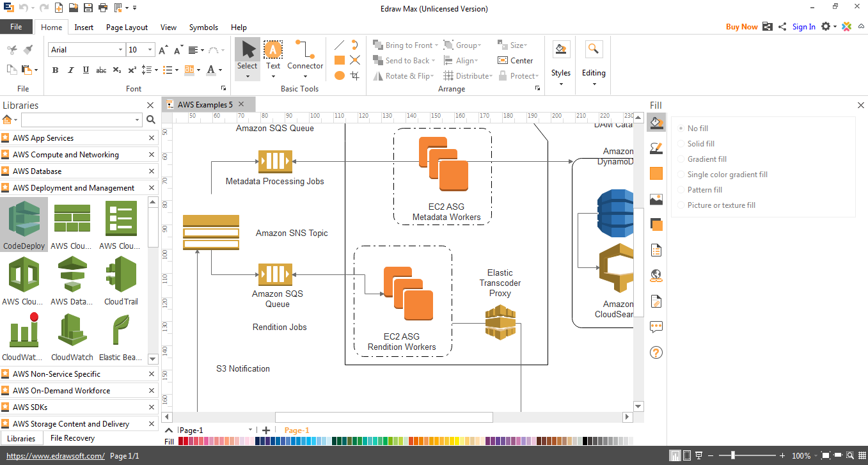Image resolution: width=868 pixels, height=465 pixels.
Task: Switch to the Insert tab
Action: coord(84,28)
